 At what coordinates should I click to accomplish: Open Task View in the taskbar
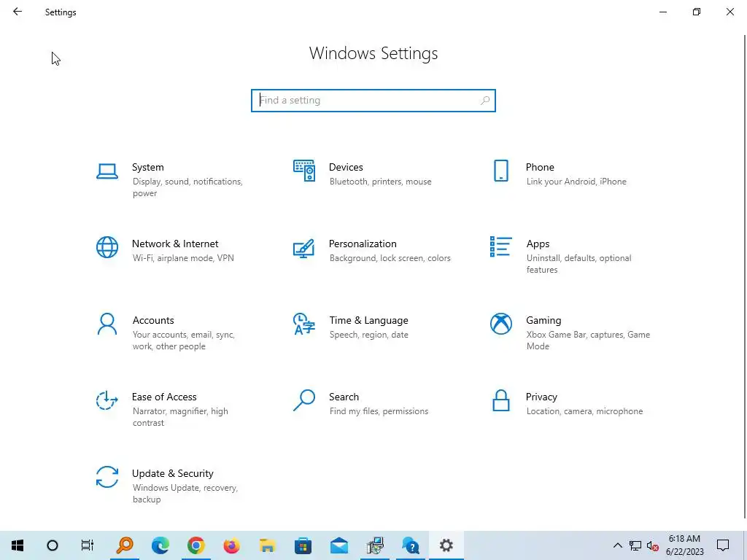click(x=88, y=545)
